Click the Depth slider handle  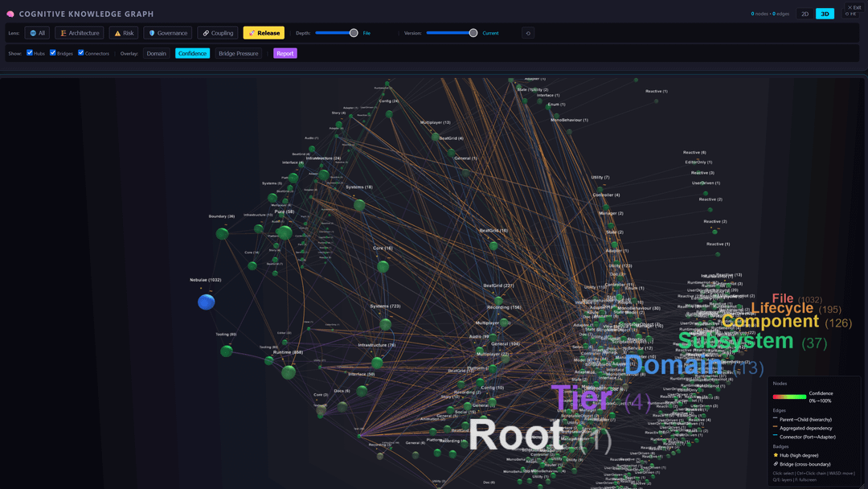[354, 33]
